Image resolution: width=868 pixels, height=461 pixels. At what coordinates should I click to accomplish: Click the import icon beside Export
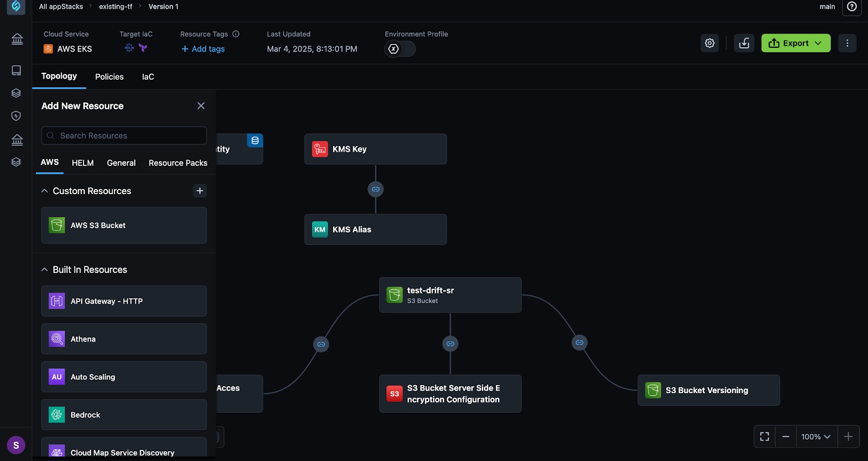coord(744,43)
